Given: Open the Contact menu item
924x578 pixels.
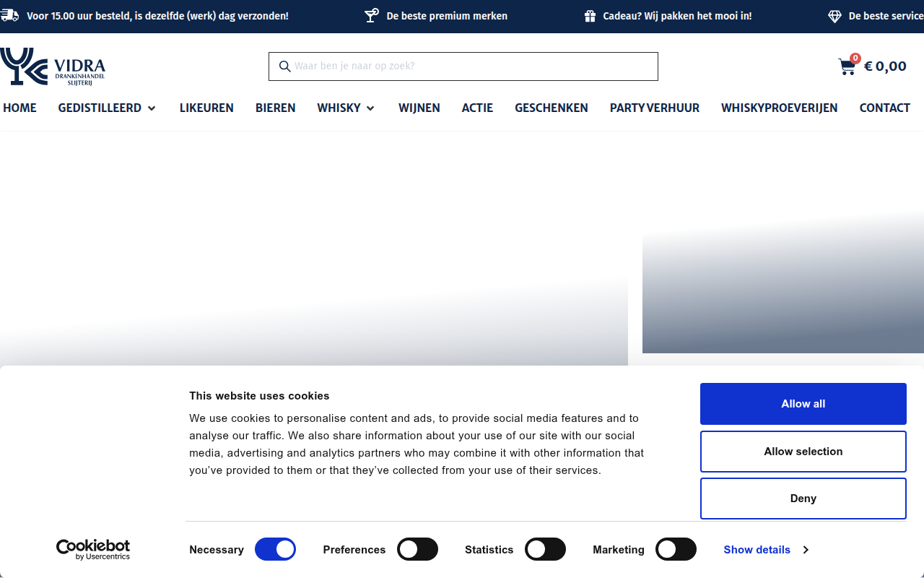Looking at the screenshot, I should coord(885,108).
